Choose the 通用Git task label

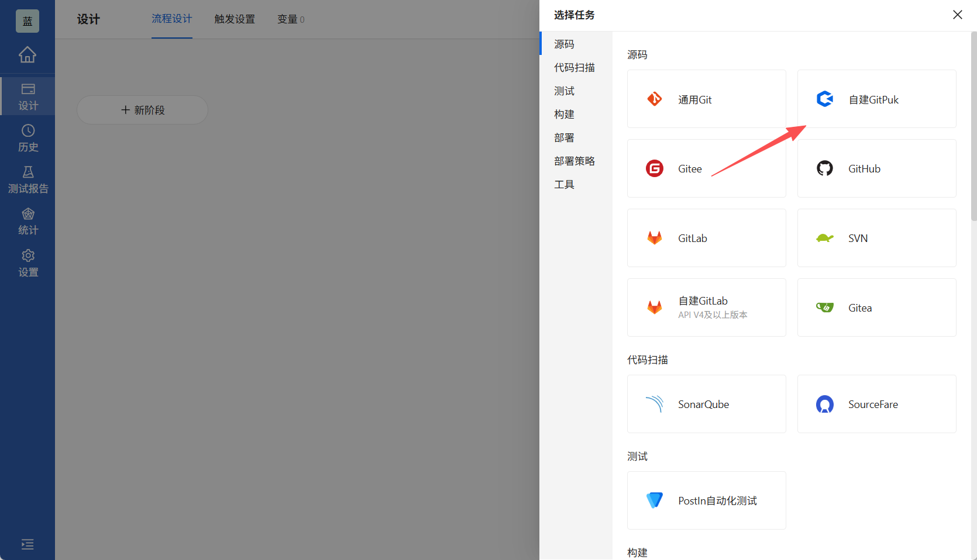coord(694,100)
